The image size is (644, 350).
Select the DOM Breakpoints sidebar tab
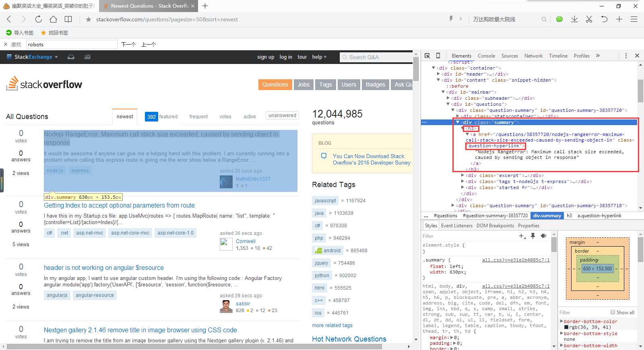pyautogui.click(x=495, y=226)
